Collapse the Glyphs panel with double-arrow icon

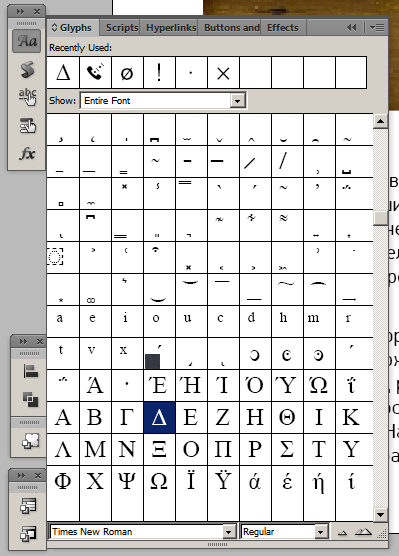351,27
